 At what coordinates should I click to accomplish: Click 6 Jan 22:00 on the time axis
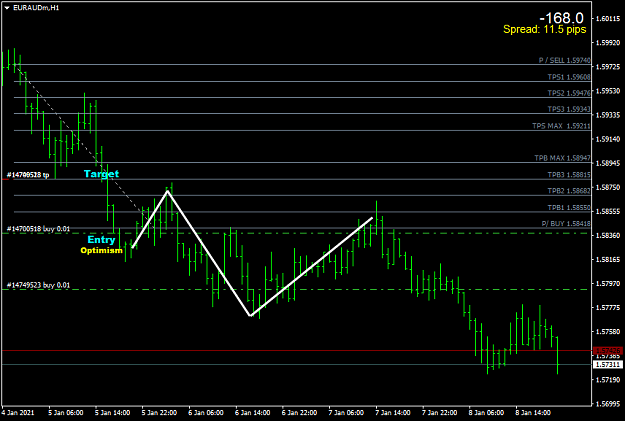[299, 413]
